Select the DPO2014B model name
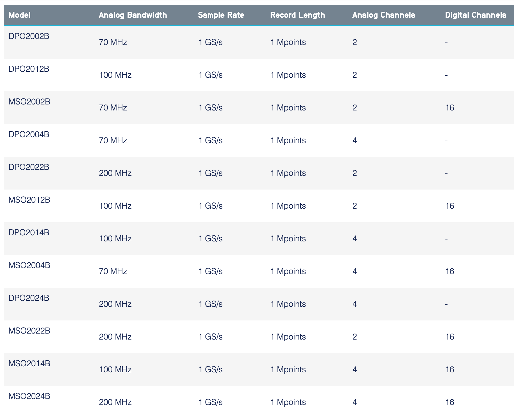Viewport: 514px width, 420px height. [x=29, y=233]
